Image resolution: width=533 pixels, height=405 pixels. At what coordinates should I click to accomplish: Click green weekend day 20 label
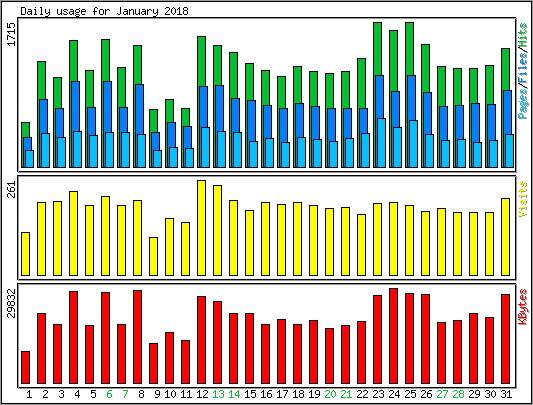330,394
